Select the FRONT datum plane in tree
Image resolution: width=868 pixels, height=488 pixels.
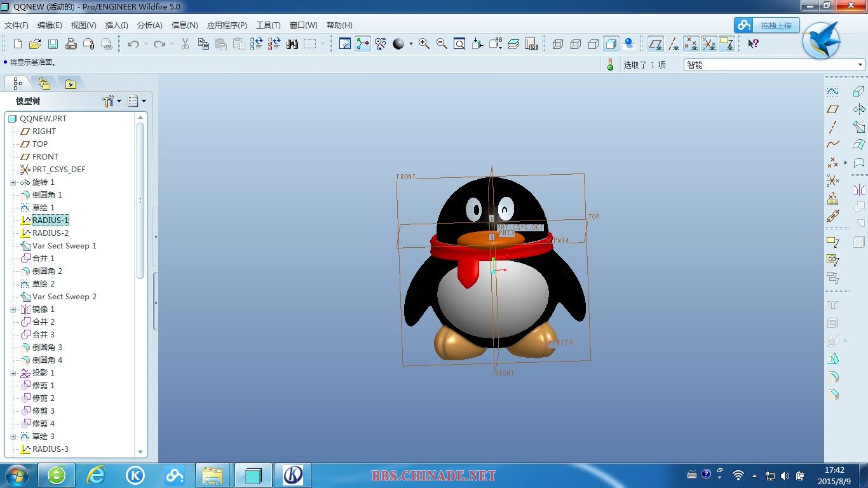pyautogui.click(x=45, y=157)
